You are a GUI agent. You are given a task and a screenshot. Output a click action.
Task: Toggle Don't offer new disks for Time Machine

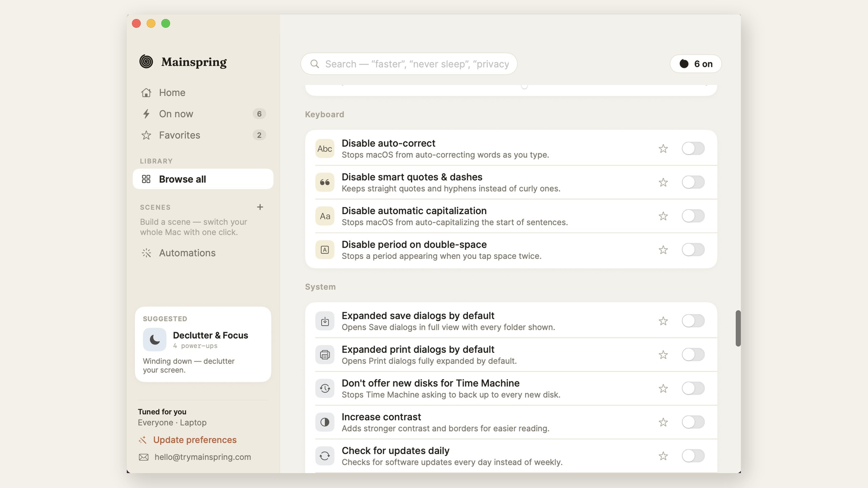tap(693, 389)
